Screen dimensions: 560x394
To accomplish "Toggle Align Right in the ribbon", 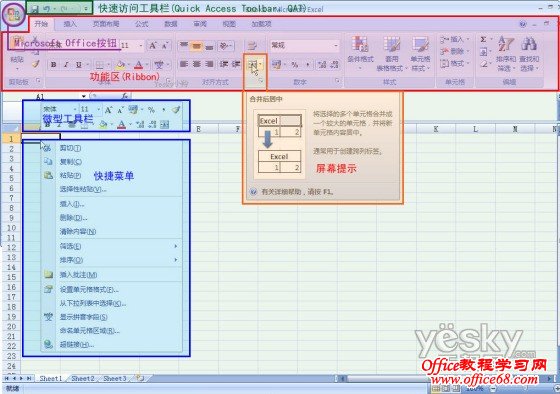I will pos(210,64).
